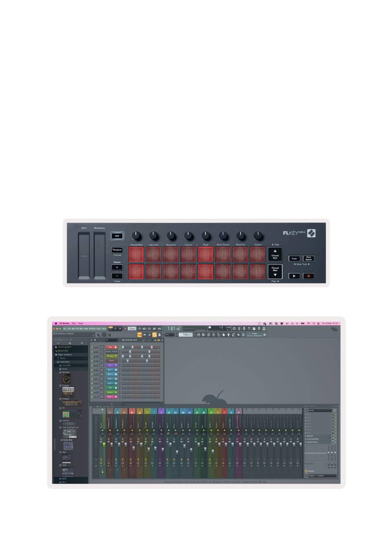Image resolution: width=392 pixels, height=558 pixels.
Task: Click the song time display
Action: pos(174,329)
